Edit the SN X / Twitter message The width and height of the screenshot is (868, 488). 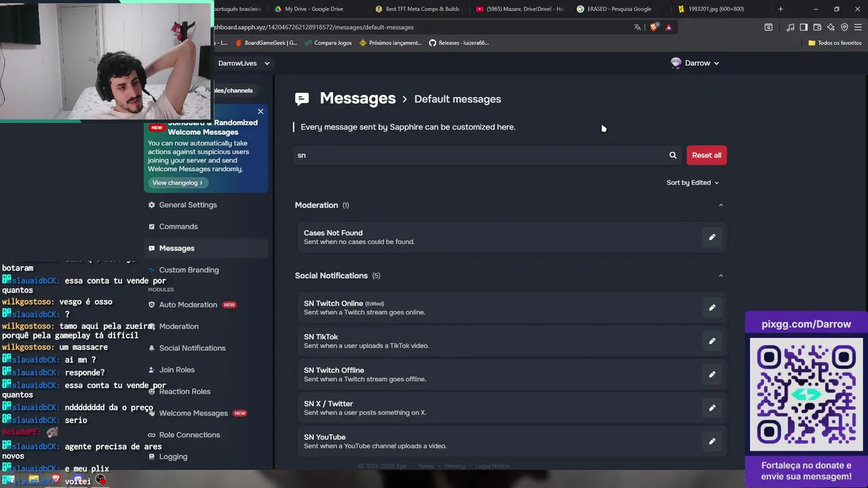pos(711,408)
